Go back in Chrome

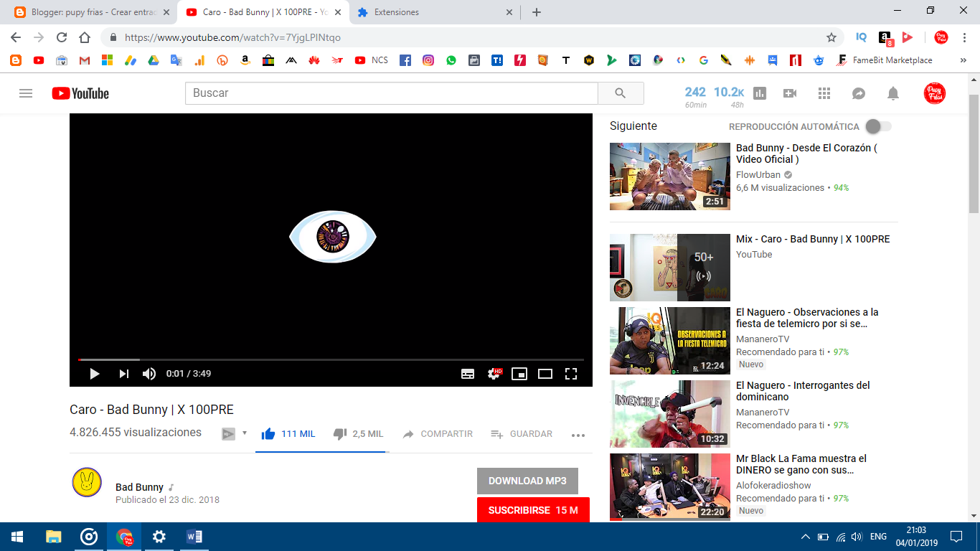click(x=16, y=37)
